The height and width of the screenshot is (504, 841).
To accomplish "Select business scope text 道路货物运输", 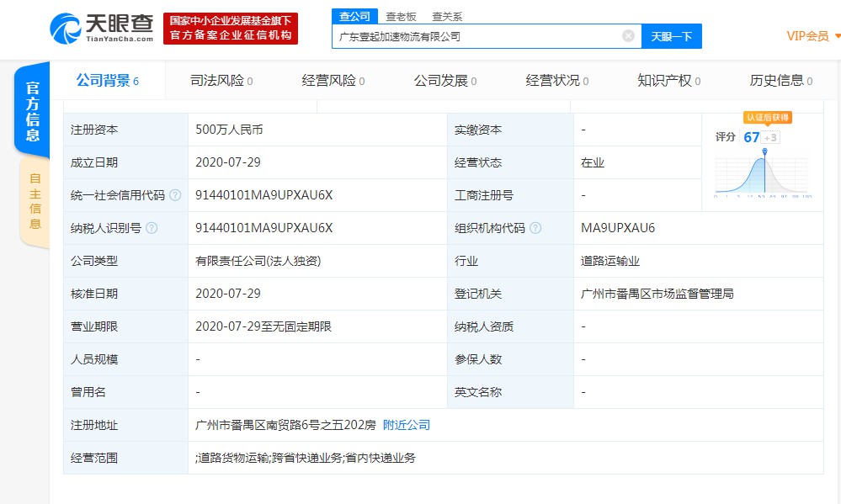I will point(234,458).
